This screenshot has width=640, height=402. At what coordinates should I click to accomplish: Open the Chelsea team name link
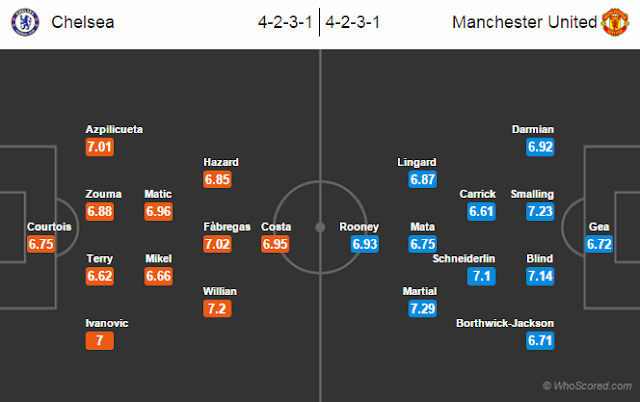click(83, 22)
